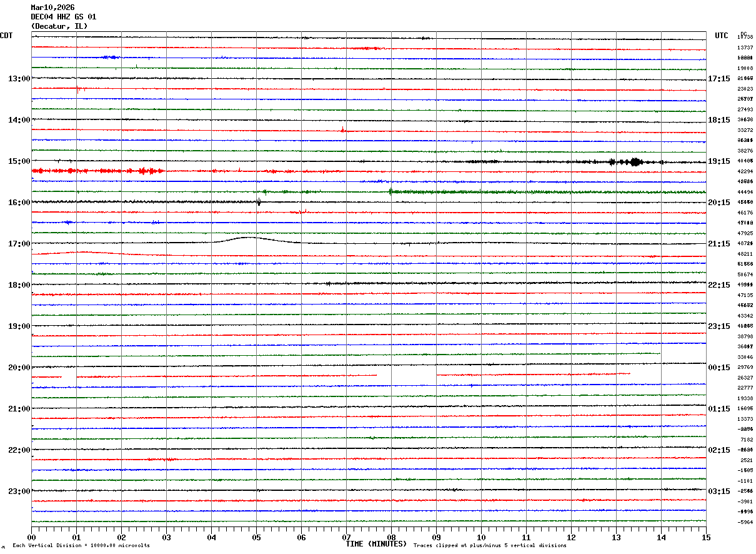The height and width of the screenshot is (554, 756).
Task: Click DC offset value 19008
Action: point(745,69)
